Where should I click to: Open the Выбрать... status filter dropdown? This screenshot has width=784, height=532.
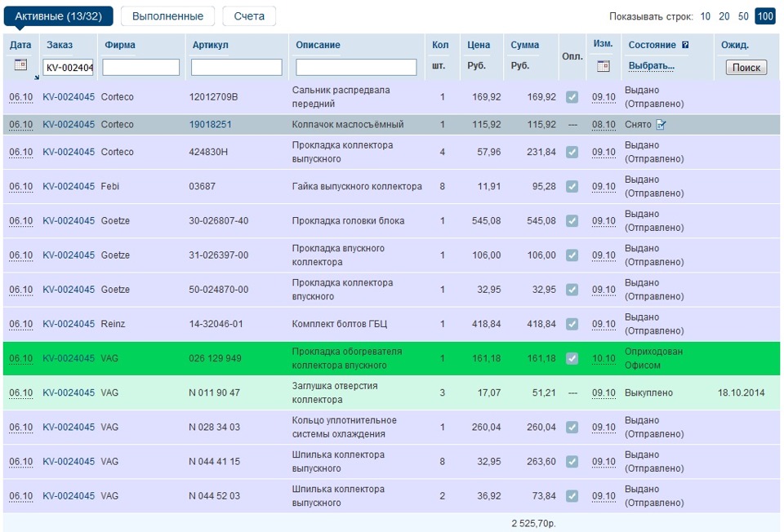point(651,65)
